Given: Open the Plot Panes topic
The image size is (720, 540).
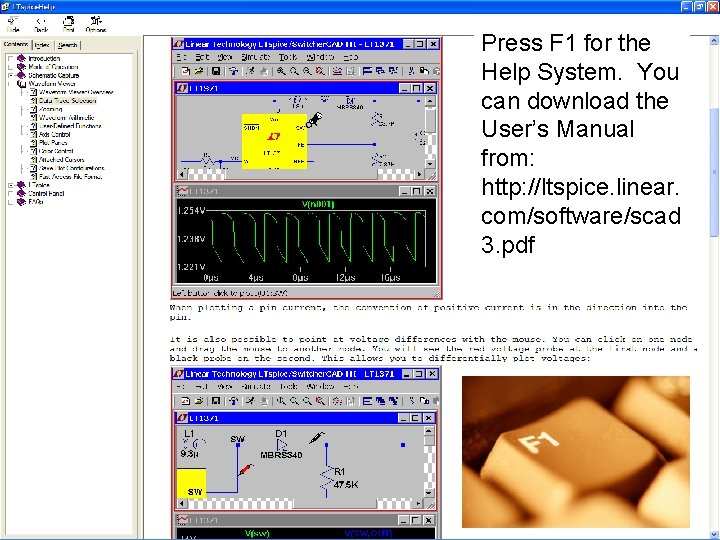Looking at the screenshot, I should (x=53, y=143).
